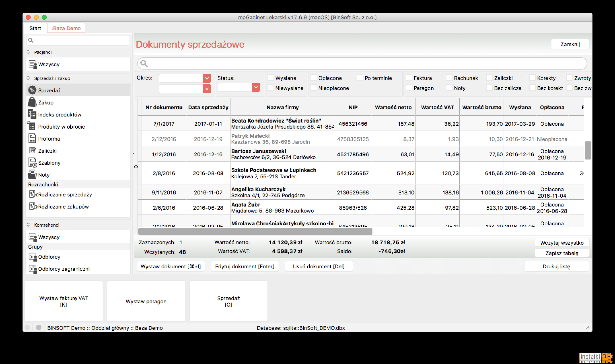Viewport: 615px width, 364px height.
Task: Open the Sprzedaż icon in the sidebar
Action: (32, 90)
